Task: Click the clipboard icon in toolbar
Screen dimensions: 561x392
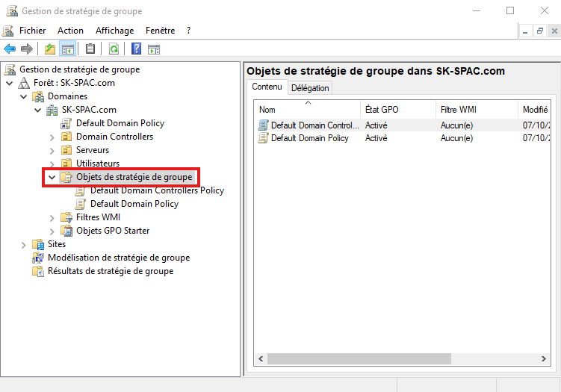Action: click(x=90, y=49)
